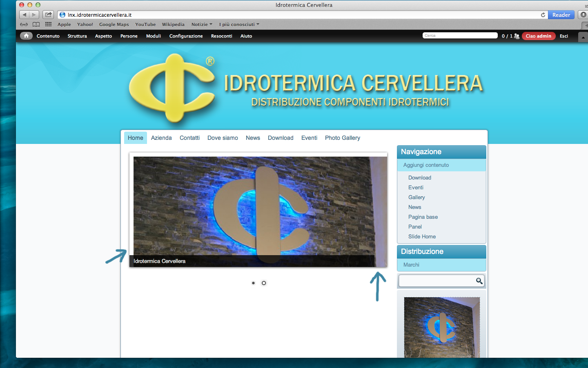588x368 pixels.
Task: Open the YouTube bookmark
Action: click(145, 25)
